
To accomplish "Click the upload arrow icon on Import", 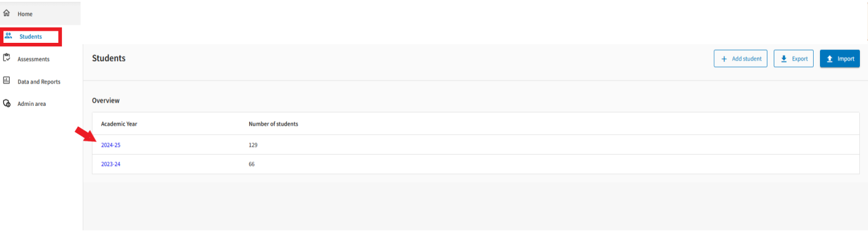I will (x=829, y=58).
